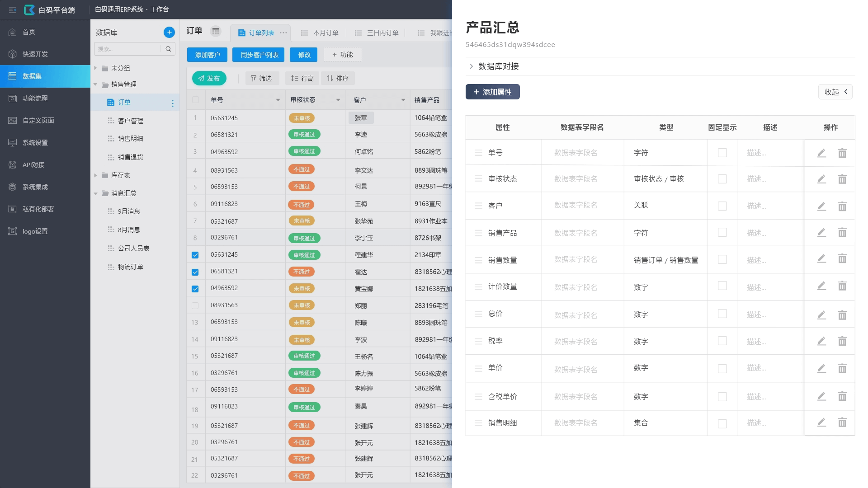Click the 描述 field for 销售明细

coord(771,423)
